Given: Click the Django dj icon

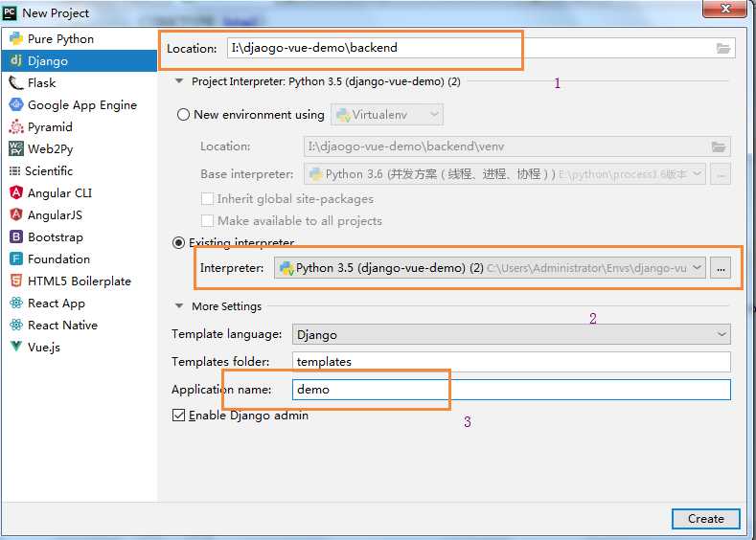Looking at the screenshot, I should coord(16,60).
